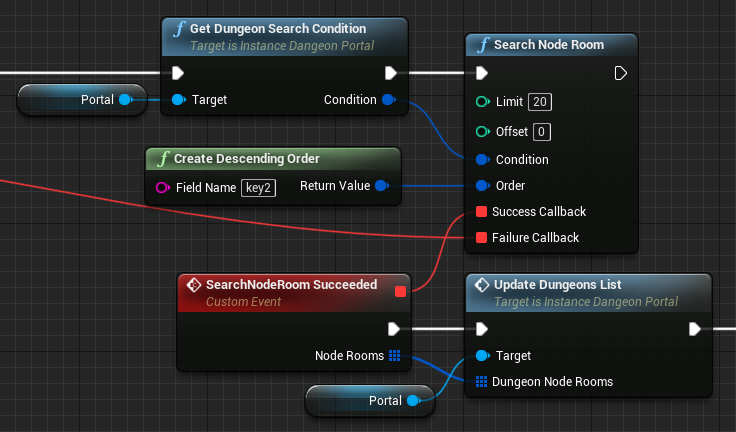Select the bottom Portal variable node label

[385, 401]
